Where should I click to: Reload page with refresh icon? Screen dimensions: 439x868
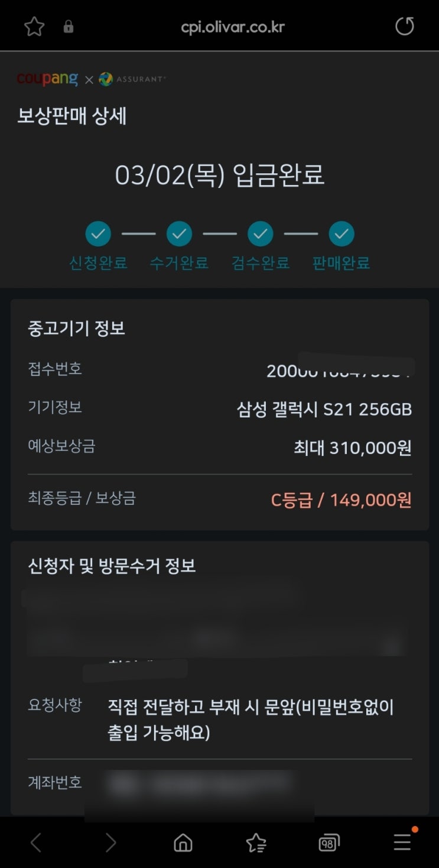[405, 27]
